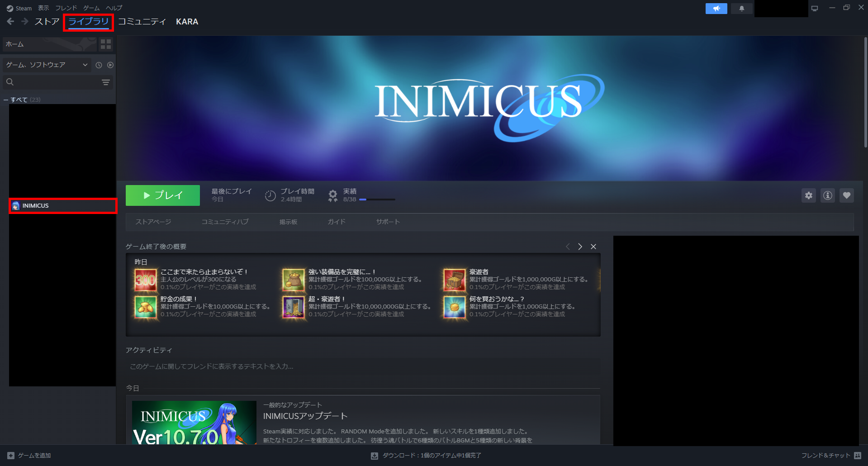Screen dimensions: 868x466
Task: Enter Big Picture mode monitor icon
Action: click(x=815, y=8)
